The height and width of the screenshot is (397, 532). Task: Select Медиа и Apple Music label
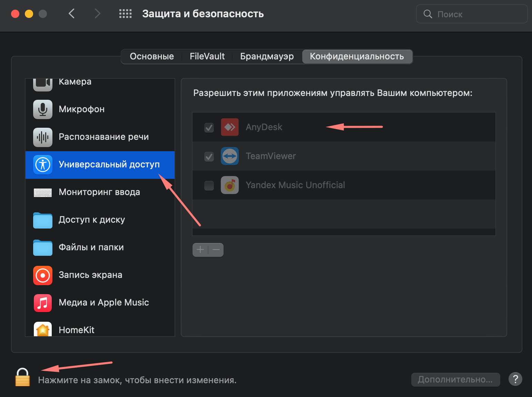pyautogui.click(x=104, y=302)
